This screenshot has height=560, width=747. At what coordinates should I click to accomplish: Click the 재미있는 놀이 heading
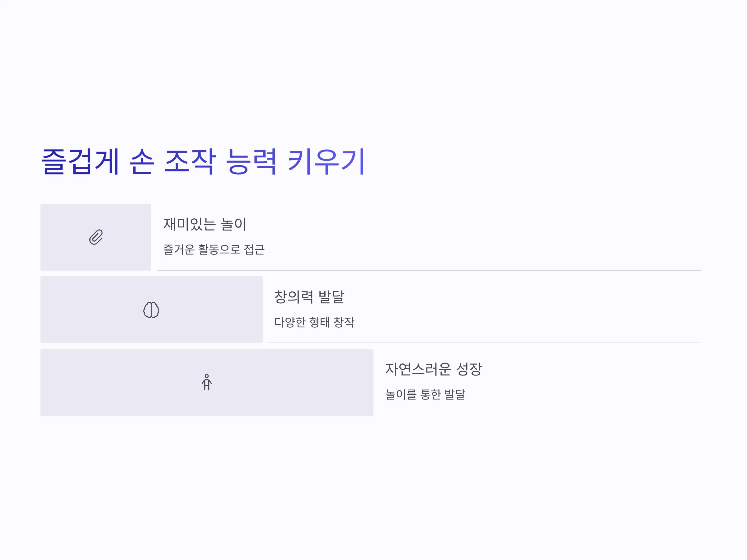tap(205, 224)
